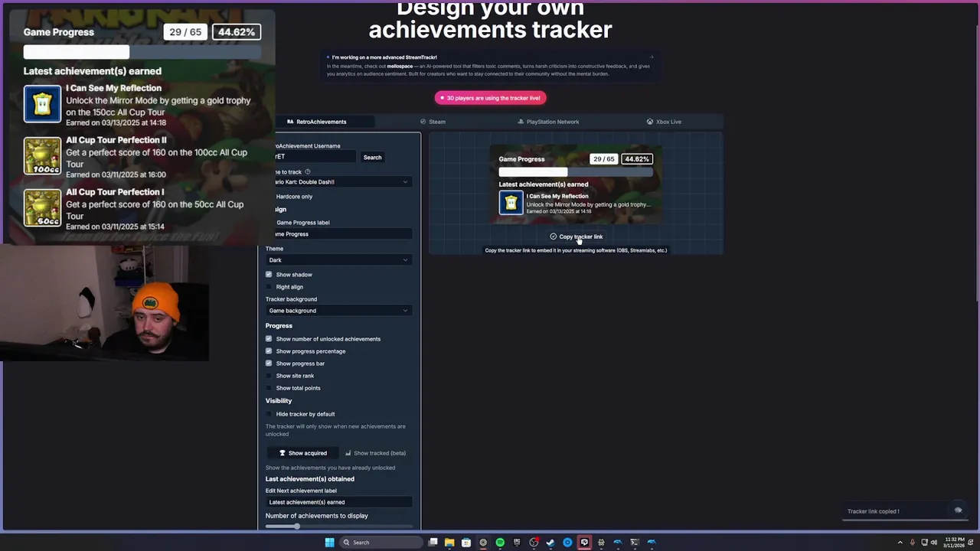Click the Search button beside the username

pos(372,158)
